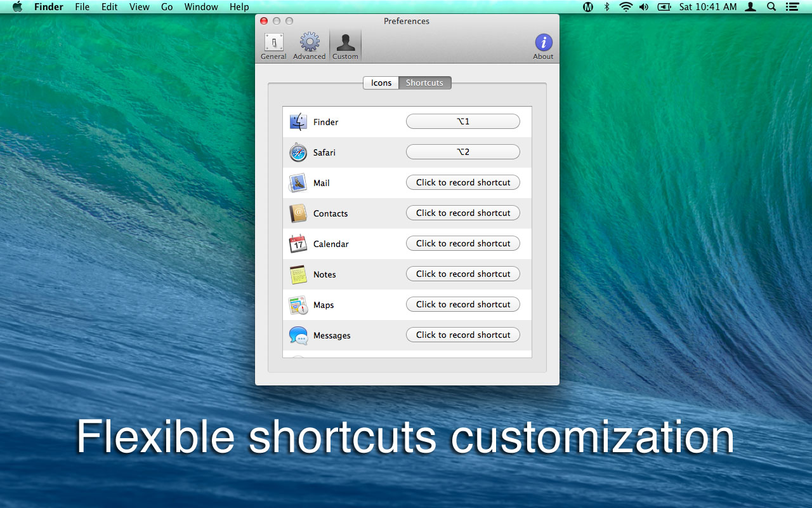Click the clock showing Sat 10:41 AM
Screen dimensions: 812x508
pyautogui.click(x=708, y=7)
